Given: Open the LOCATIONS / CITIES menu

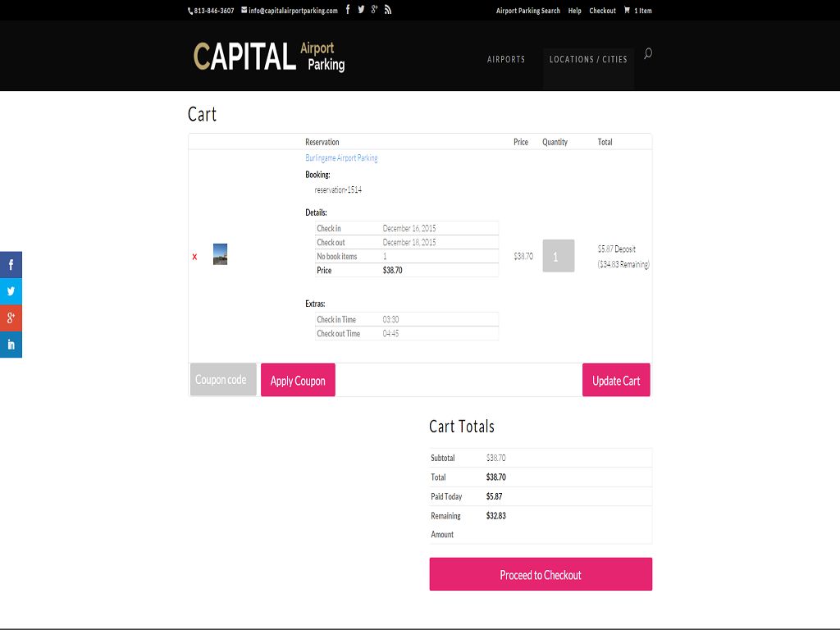Looking at the screenshot, I should click(588, 59).
